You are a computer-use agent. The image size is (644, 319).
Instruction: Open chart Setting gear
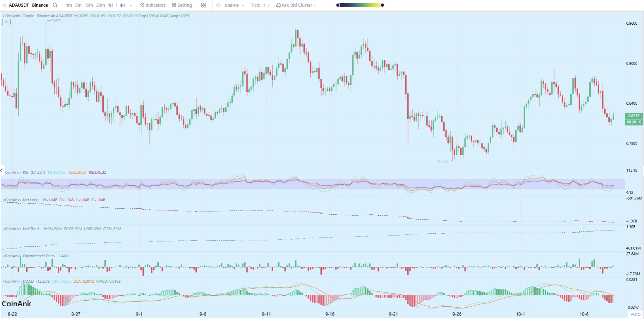182,5
